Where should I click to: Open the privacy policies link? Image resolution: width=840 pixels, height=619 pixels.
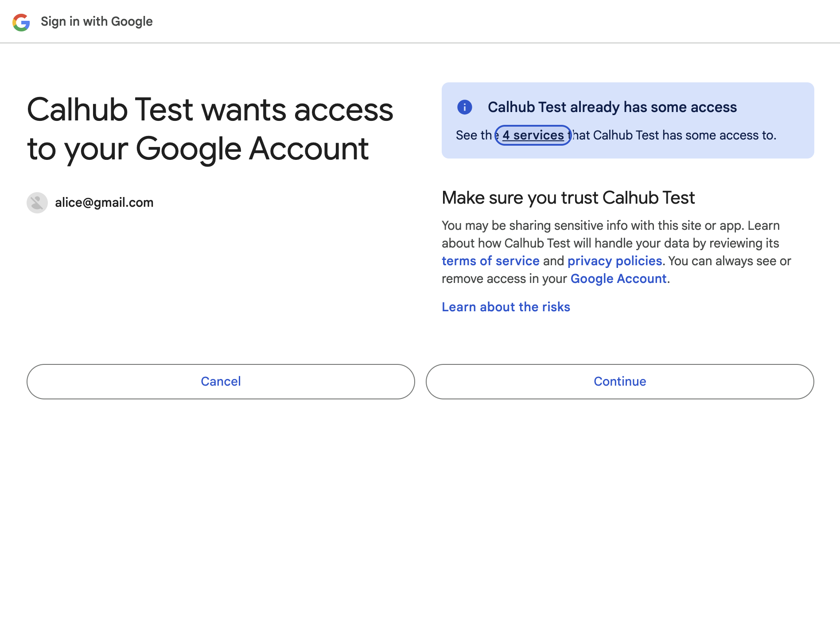[614, 261]
